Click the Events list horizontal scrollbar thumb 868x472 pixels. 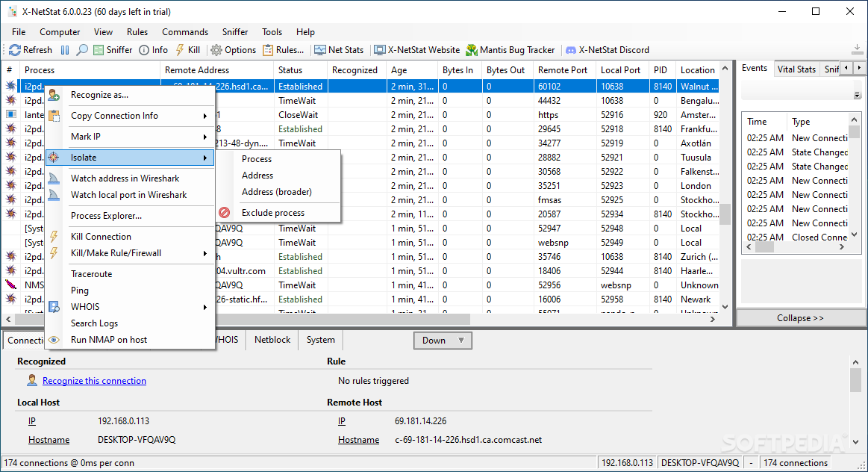[764, 247]
